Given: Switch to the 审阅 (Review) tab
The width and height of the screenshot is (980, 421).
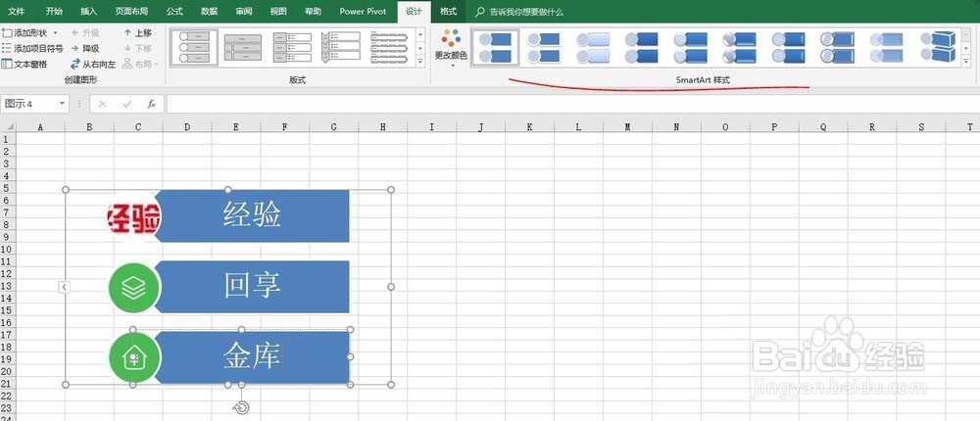Looking at the screenshot, I should 244,11.
